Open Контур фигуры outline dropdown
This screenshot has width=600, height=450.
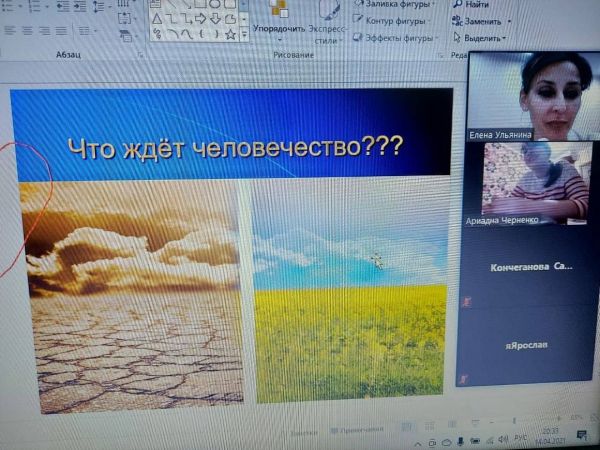point(393,21)
